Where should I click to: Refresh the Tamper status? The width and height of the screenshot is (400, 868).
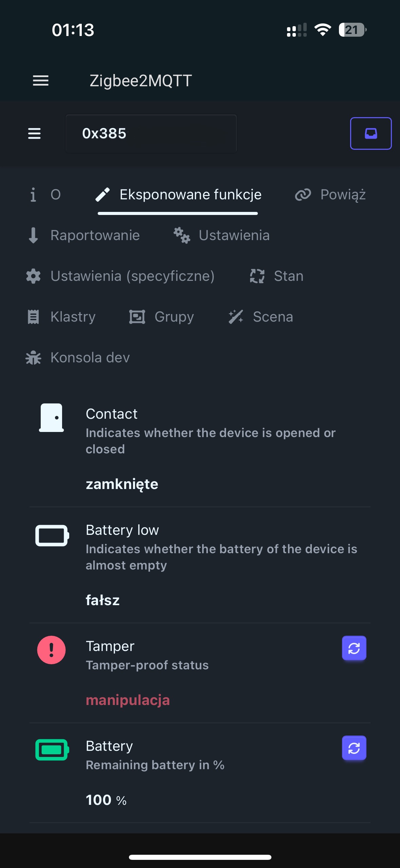pos(354,648)
